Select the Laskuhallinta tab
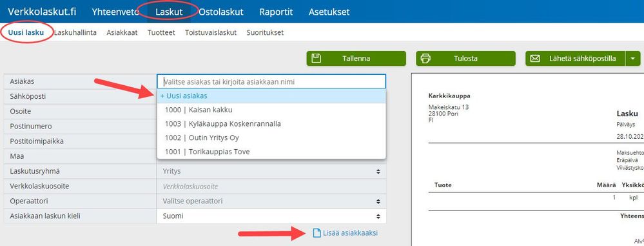This screenshot has width=644, height=246. (75, 32)
